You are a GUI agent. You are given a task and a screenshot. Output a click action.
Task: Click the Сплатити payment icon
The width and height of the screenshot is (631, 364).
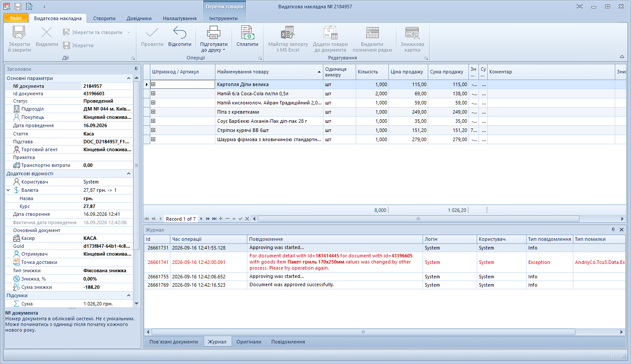(247, 33)
